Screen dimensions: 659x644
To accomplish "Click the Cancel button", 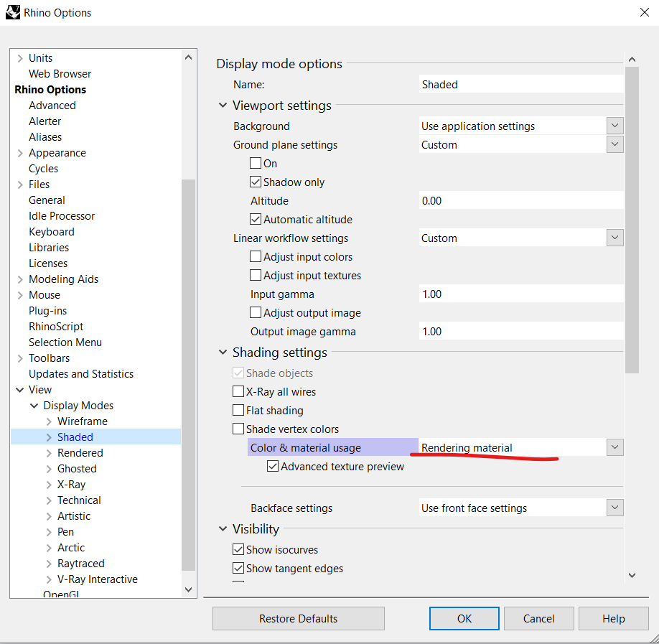I will click(x=539, y=618).
